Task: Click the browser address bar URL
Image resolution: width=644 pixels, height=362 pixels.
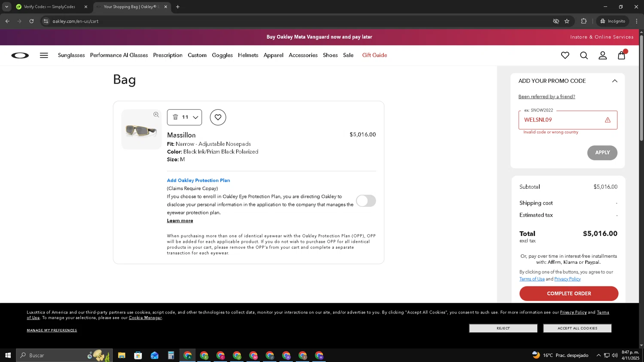Action: point(76,21)
